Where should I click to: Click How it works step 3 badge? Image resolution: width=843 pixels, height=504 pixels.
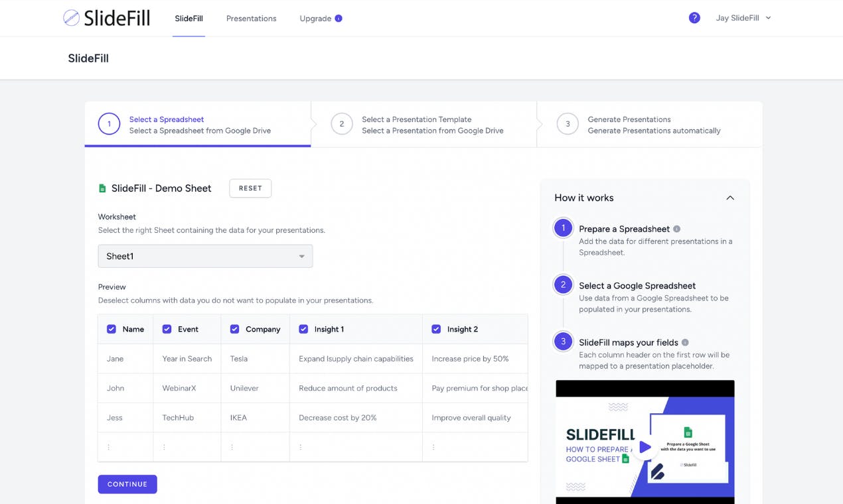[564, 342]
